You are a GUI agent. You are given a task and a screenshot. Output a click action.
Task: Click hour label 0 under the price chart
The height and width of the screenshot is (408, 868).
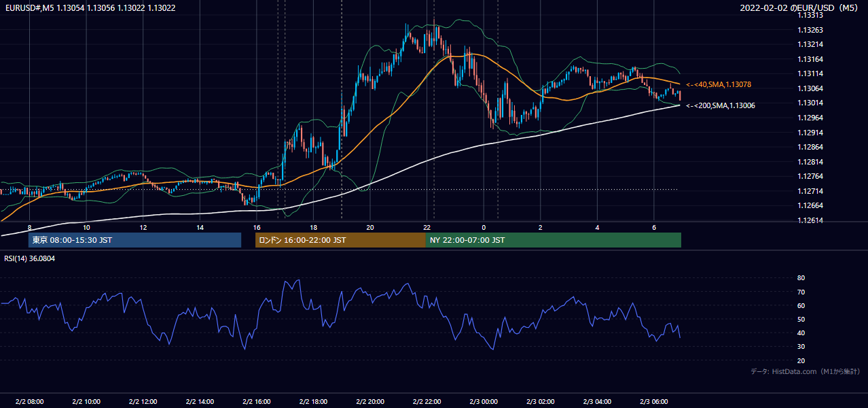click(484, 227)
